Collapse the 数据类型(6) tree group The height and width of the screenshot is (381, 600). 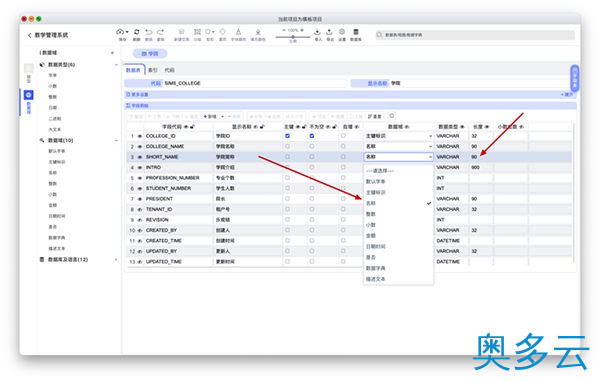point(116,65)
